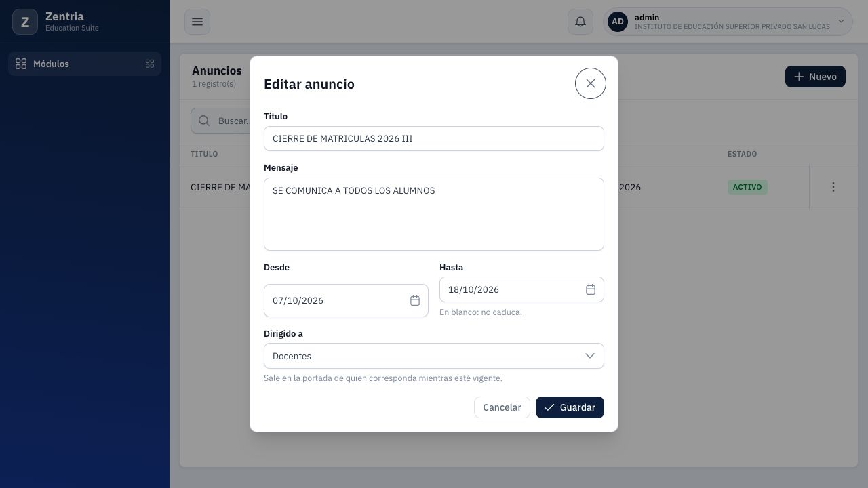Image resolution: width=868 pixels, height=488 pixels.
Task: Click the search magnifier icon
Action: [204, 121]
